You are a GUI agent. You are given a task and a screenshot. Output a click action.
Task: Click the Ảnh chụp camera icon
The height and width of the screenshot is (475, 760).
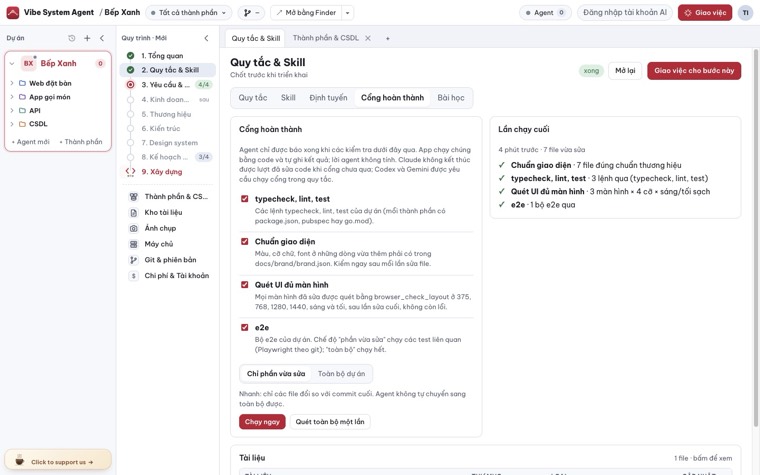134,228
